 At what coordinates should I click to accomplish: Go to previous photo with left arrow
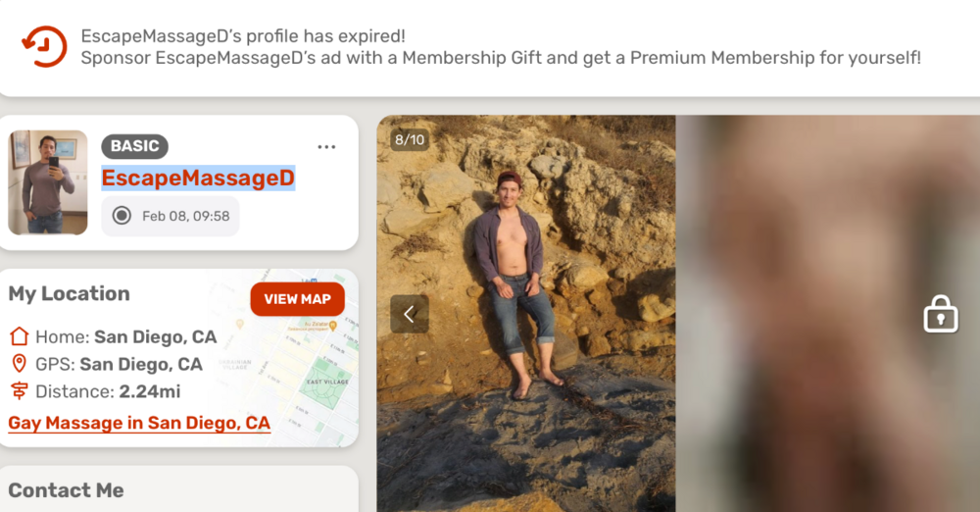pyautogui.click(x=410, y=314)
